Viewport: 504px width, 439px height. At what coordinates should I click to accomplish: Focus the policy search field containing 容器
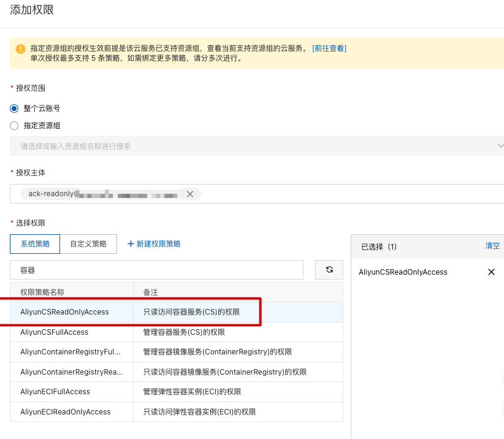point(156,270)
